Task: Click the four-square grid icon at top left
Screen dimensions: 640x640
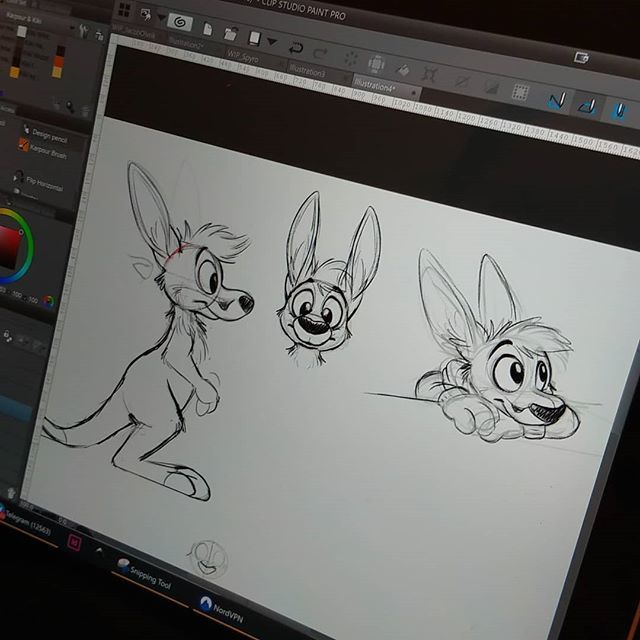Action: (124, 10)
